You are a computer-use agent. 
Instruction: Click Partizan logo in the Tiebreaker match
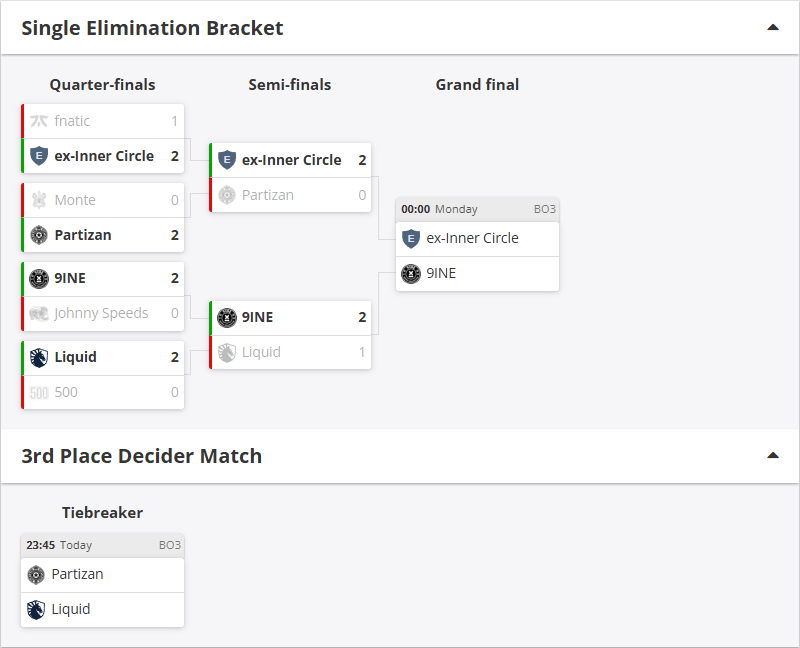(36, 574)
